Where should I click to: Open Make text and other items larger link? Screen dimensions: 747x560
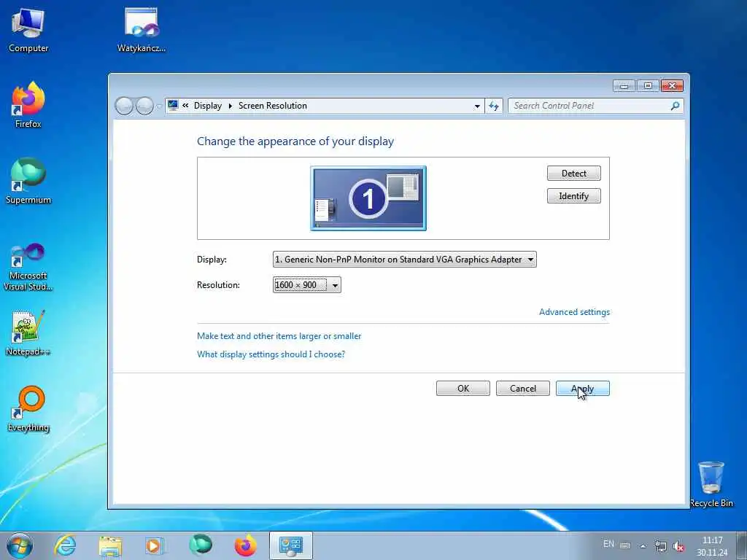[x=279, y=335]
